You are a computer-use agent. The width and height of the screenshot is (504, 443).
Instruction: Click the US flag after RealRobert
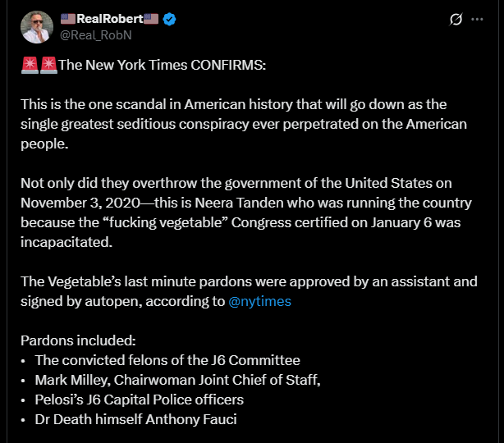[151, 19]
